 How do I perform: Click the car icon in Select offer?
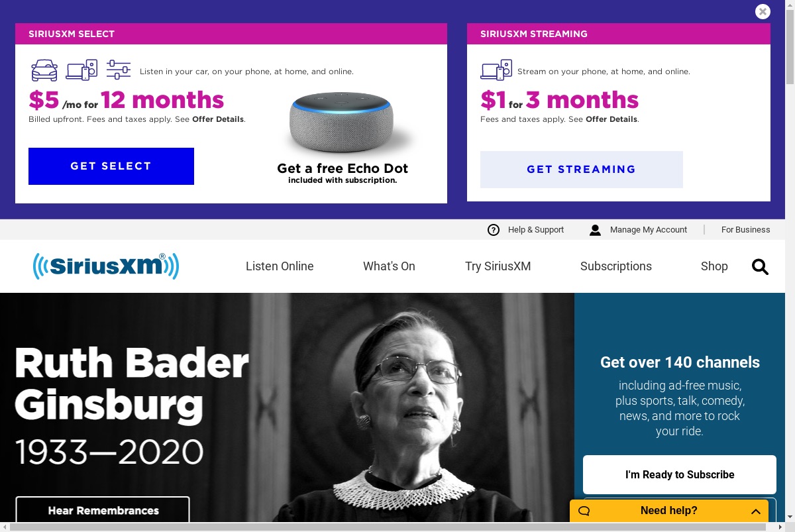[44, 70]
